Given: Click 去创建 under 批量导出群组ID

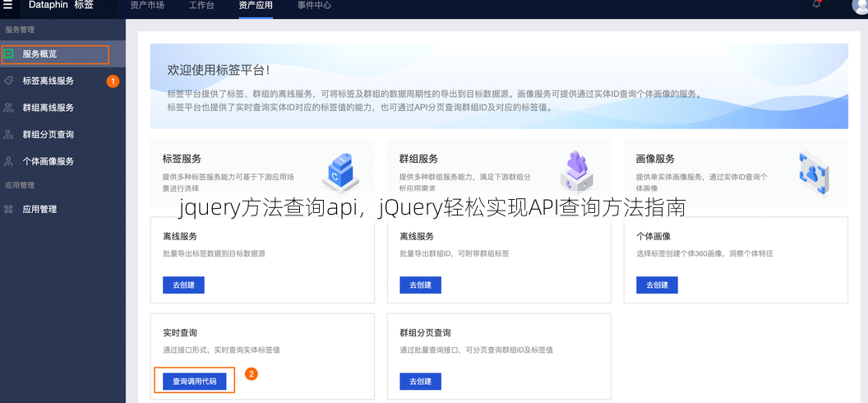Looking at the screenshot, I should click(421, 285).
